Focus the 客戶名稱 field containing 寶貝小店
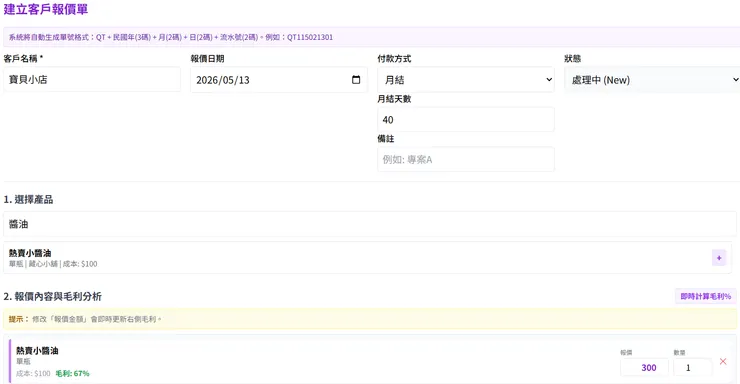Viewport: 740px width, 384px height. coord(92,79)
